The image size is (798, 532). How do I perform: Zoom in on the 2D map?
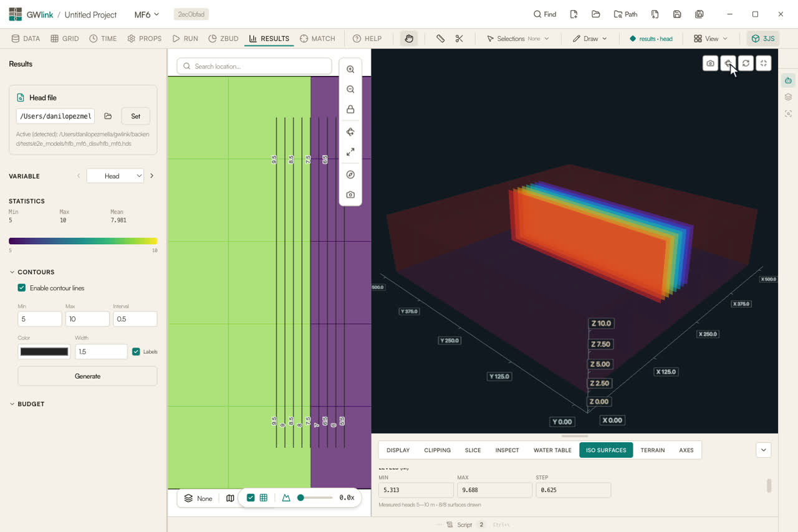tap(350, 70)
